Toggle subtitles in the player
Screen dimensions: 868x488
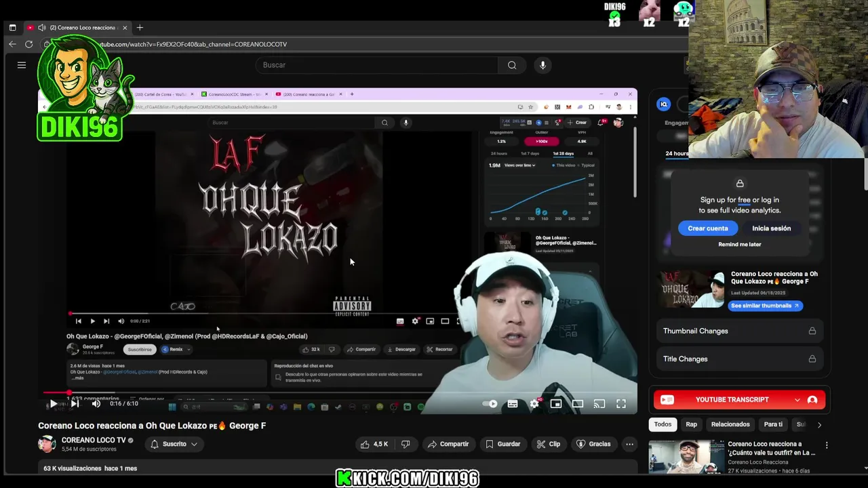pyautogui.click(x=513, y=404)
